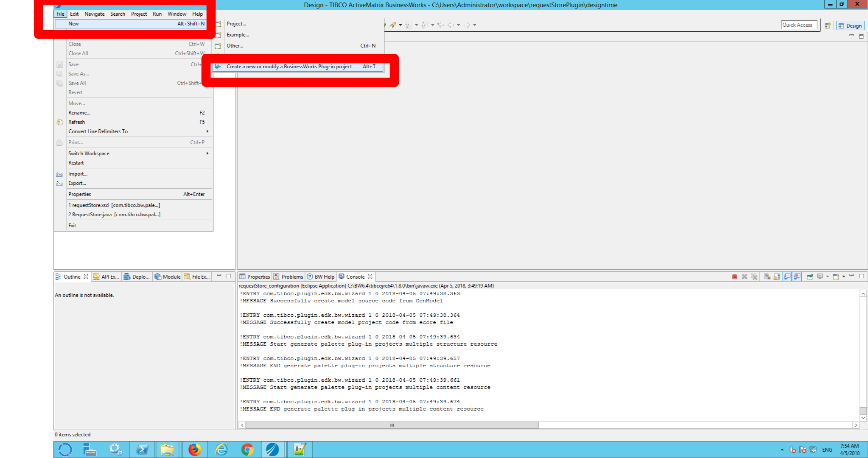Close the Console tab with its X
The image size is (868, 458).
coord(370,276)
